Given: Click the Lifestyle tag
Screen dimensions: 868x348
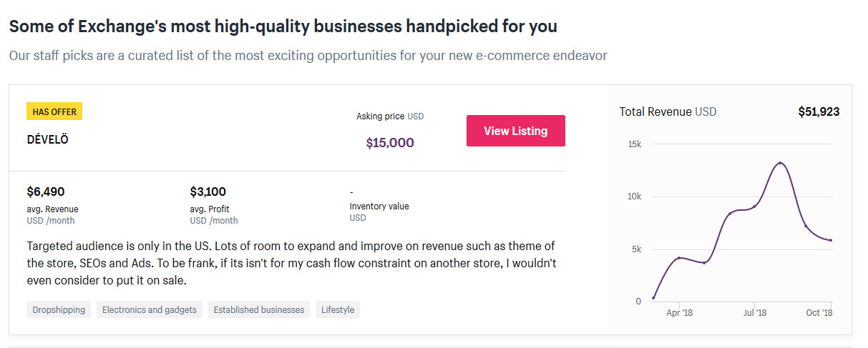Looking at the screenshot, I should tap(338, 309).
